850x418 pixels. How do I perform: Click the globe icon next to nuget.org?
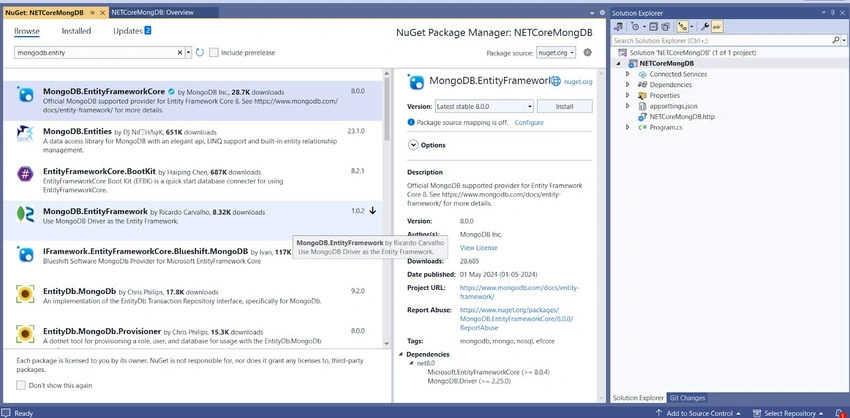click(x=556, y=81)
